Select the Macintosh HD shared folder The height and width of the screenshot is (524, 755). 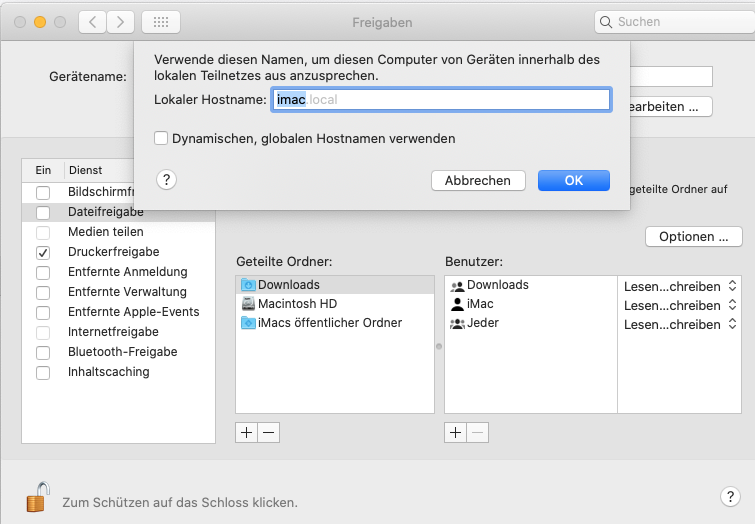298,304
